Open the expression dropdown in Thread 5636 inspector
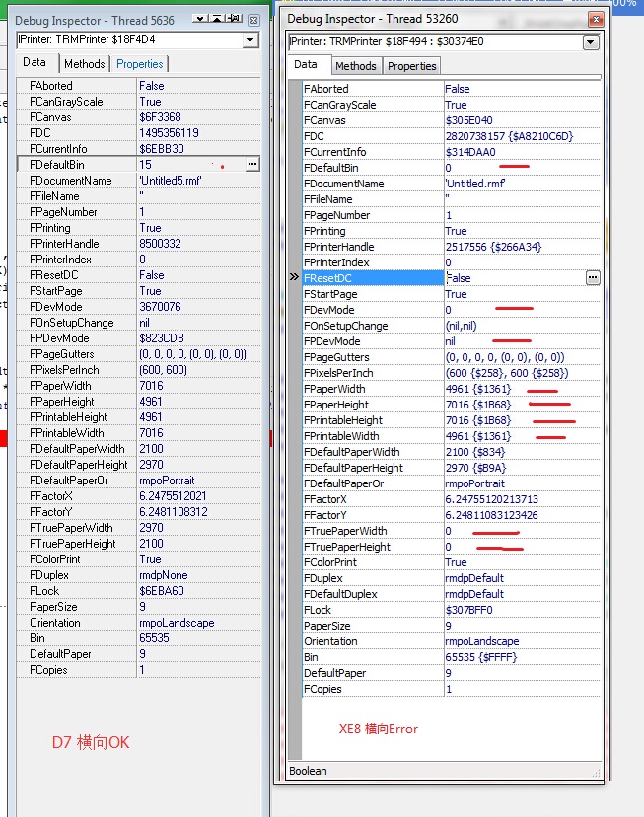Image resolution: width=644 pixels, height=817 pixels. click(x=250, y=40)
